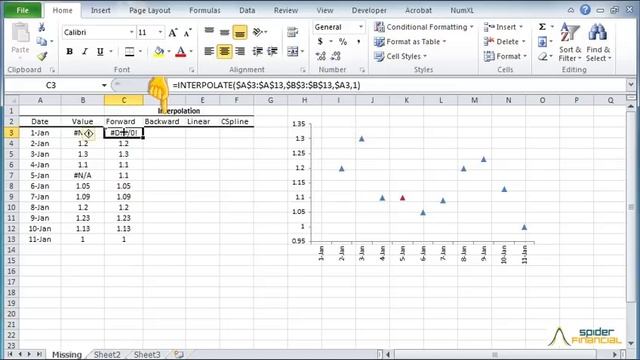The width and height of the screenshot is (640, 360).
Task: Apply Accounting dollar number format
Action: (x=320, y=41)
